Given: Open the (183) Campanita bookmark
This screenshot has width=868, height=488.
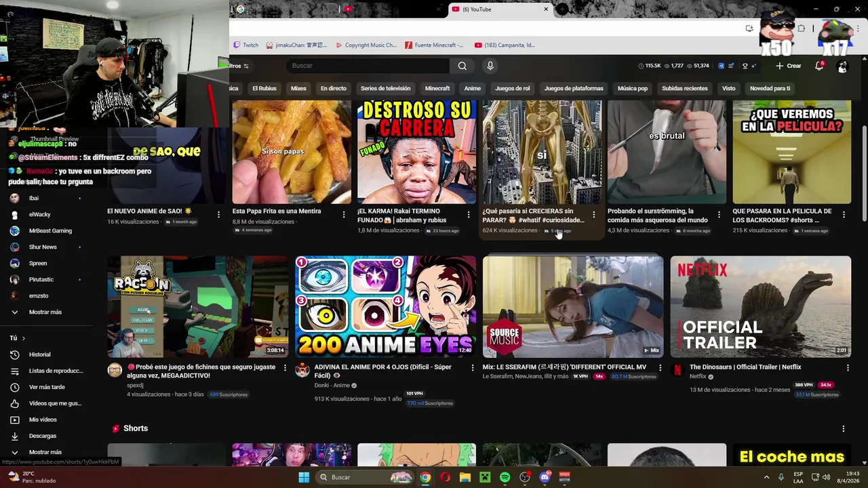Looking at the screenshot, I should [x=505, y=45].
